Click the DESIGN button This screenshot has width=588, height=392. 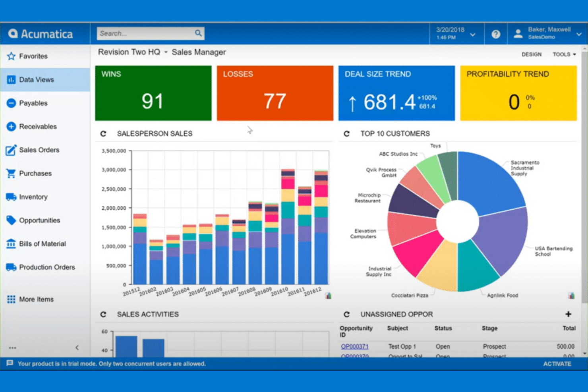pos(531,54)
